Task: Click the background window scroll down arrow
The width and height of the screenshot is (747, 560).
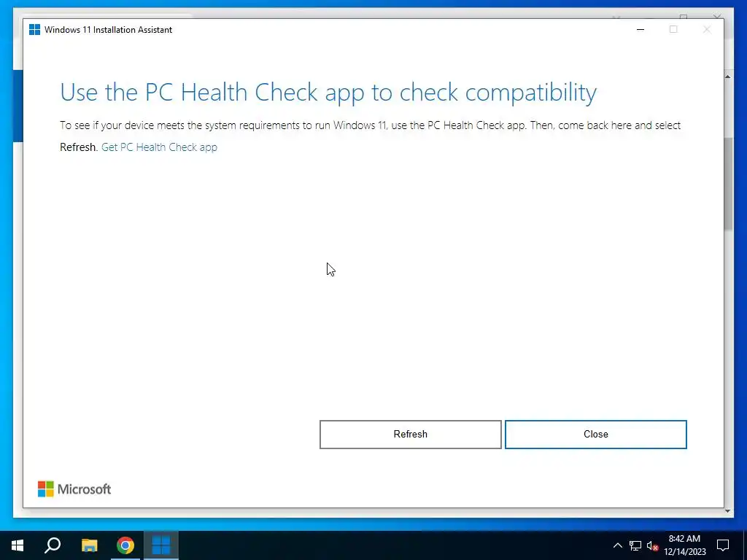Action: tap(728, 511)
